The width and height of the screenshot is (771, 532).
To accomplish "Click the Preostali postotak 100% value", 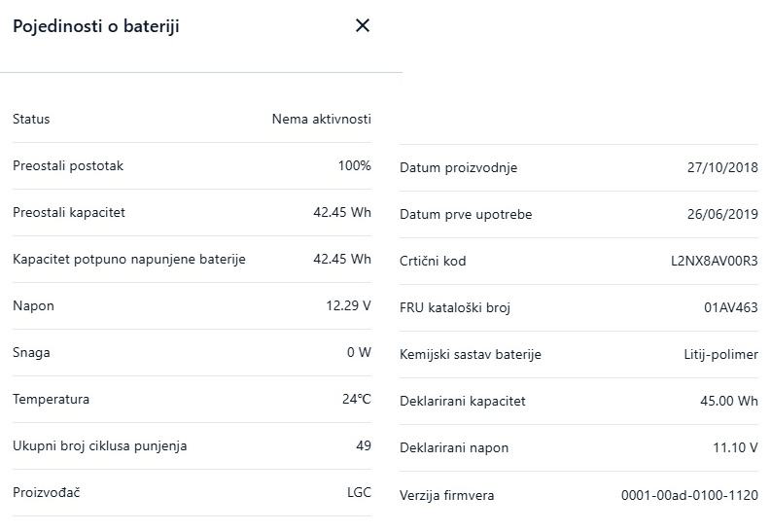I will point(354,165).
